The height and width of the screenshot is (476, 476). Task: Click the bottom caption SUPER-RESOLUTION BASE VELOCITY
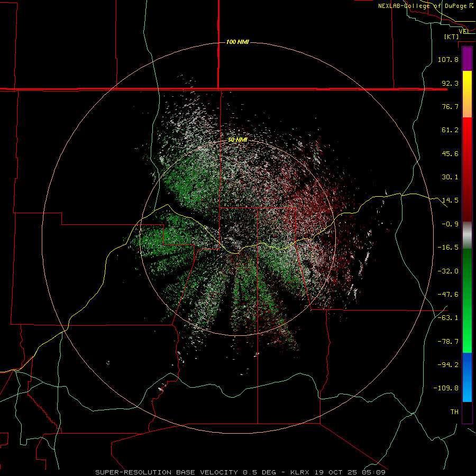167,472
